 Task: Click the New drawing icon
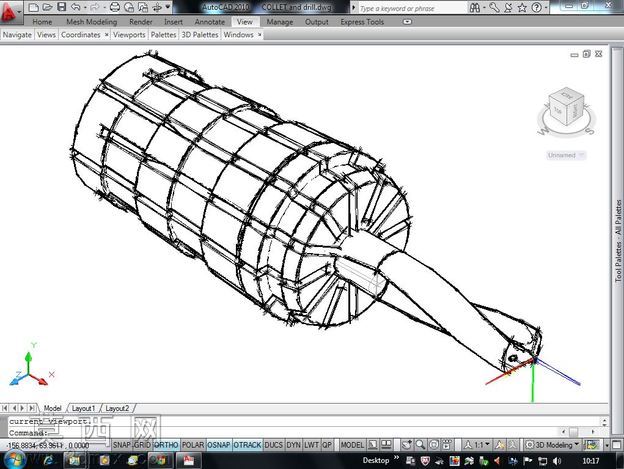pos(34,7)
